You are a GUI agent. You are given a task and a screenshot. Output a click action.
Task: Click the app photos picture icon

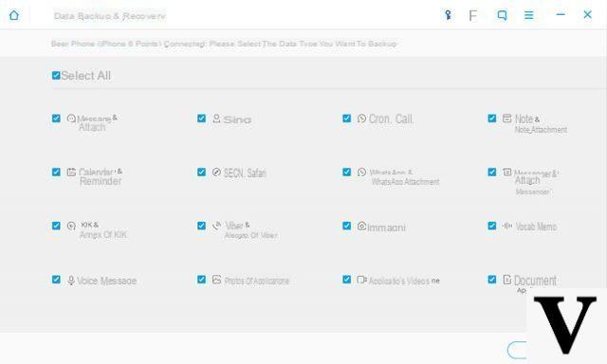point(216,280)
